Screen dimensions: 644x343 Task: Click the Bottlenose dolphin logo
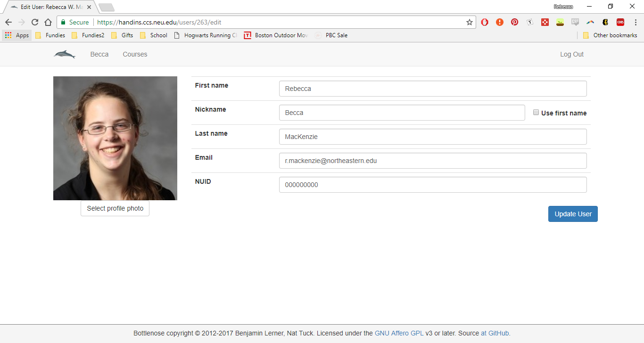click(x=64, y=55)
